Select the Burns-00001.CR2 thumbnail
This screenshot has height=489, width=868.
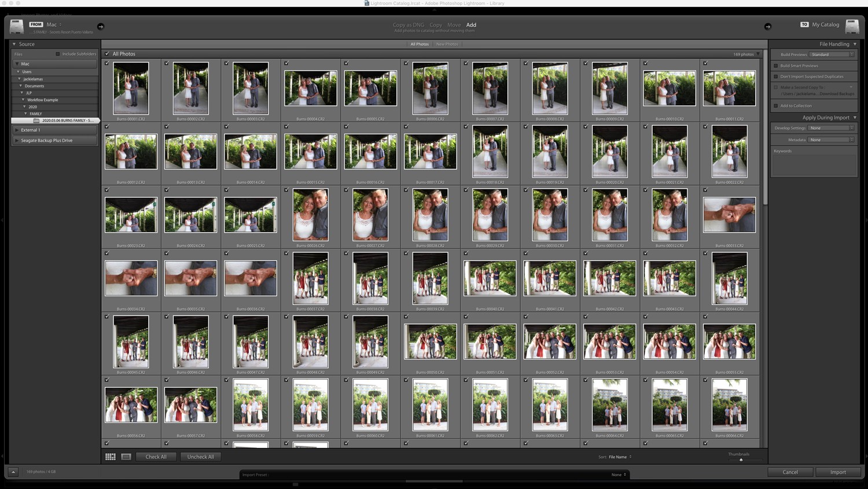[x=131, y=89]
